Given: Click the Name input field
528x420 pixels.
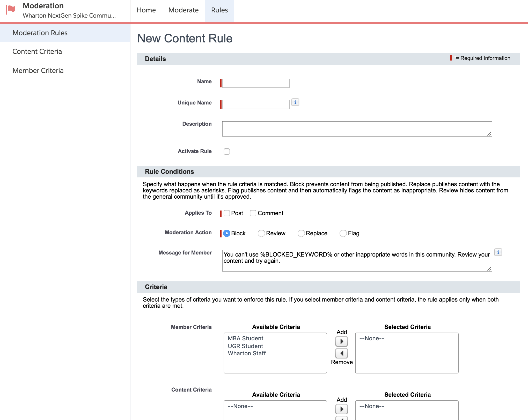Looking at the screenshot, I should (256, 83).
